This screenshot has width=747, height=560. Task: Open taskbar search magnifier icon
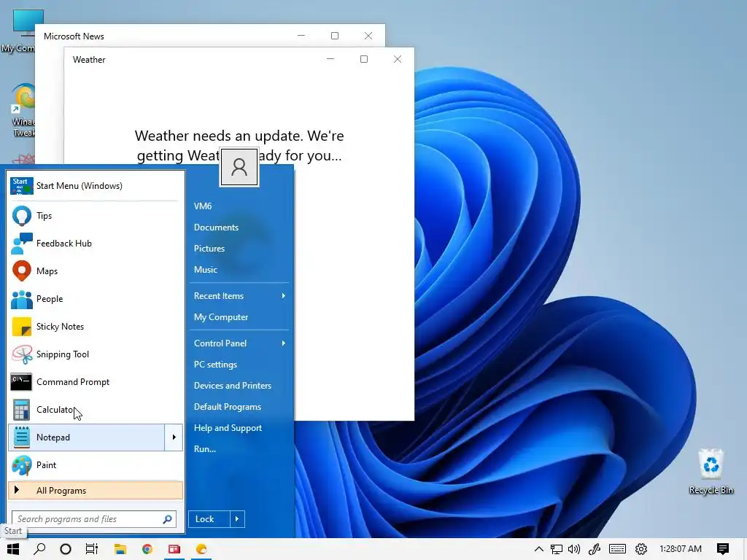click(x=39, y=549)
